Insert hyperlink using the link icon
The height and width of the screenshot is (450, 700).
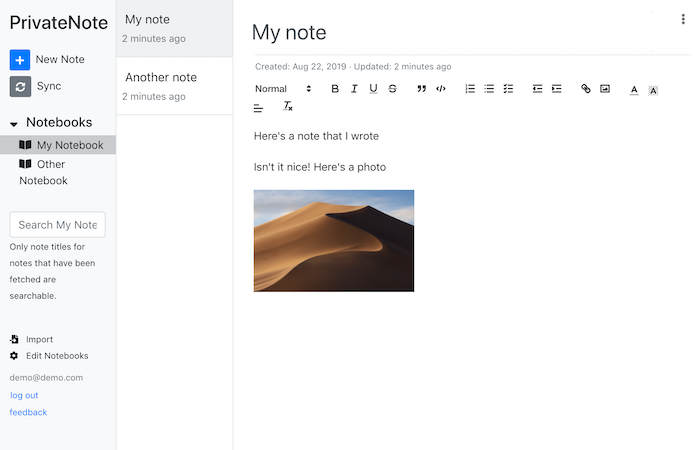586,89
